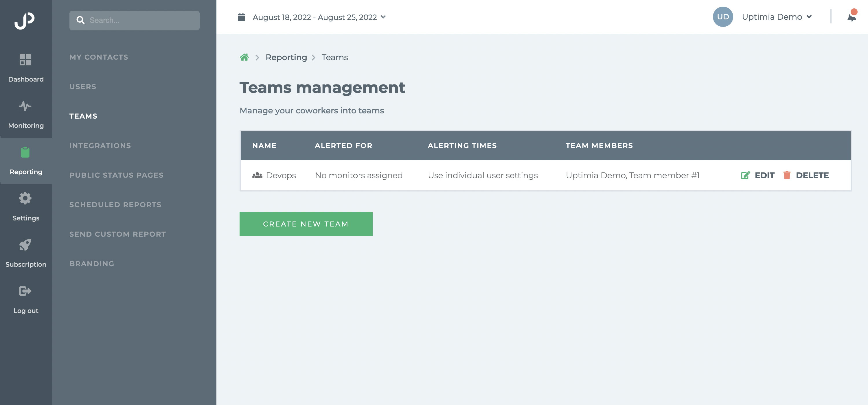Click the Dashboard label in sidebar
The height and width of the screenshot is (405, 868).
[x=26, y=79]
